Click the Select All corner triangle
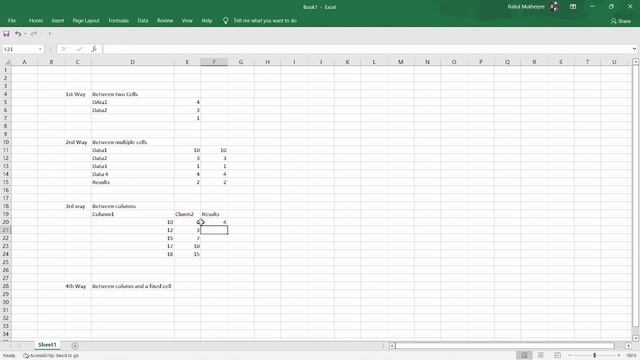Screen dimensions: 640x360 coord(6,62)
